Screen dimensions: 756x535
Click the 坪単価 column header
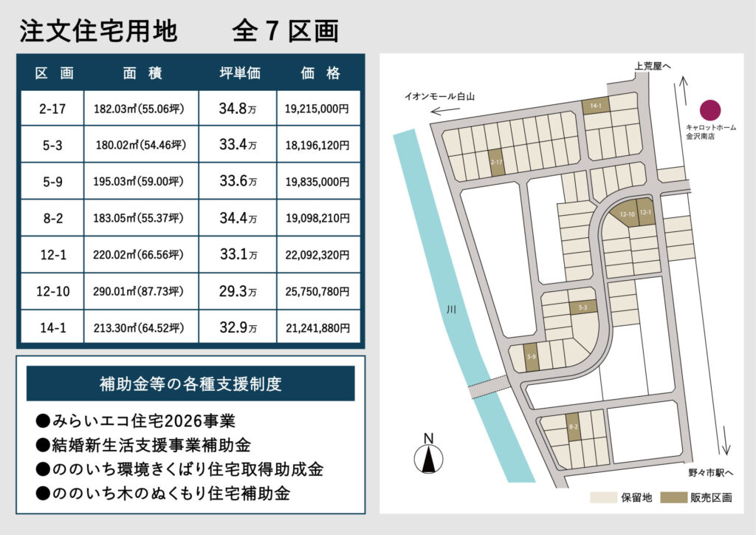tap(239, 72)
